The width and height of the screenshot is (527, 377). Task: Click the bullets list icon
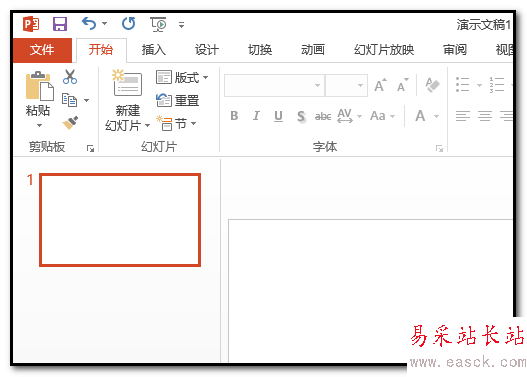[x=462, y=84]
